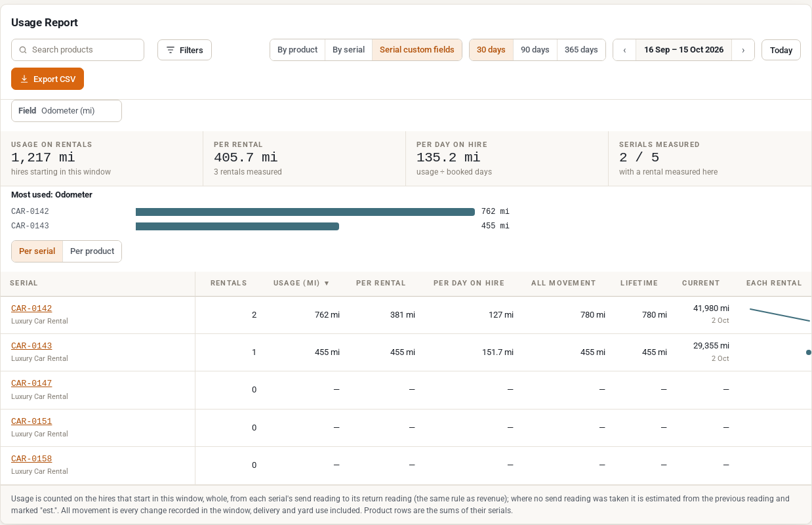Click the search magnifier icon
Screen dimensions: 812x525
coord(23,50)
